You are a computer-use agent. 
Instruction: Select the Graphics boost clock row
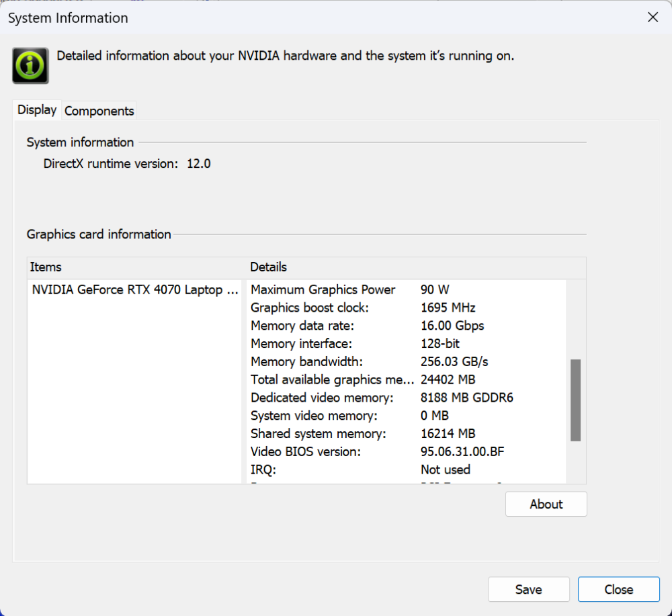coord(406,308)
